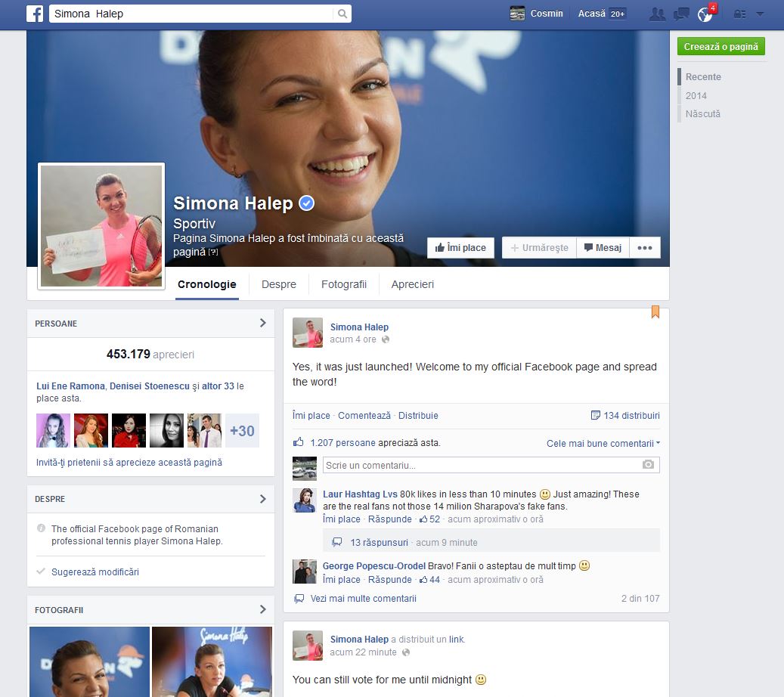Open notifications globe icon
This screenshot has width=784, height=697.
pos(705,14)
